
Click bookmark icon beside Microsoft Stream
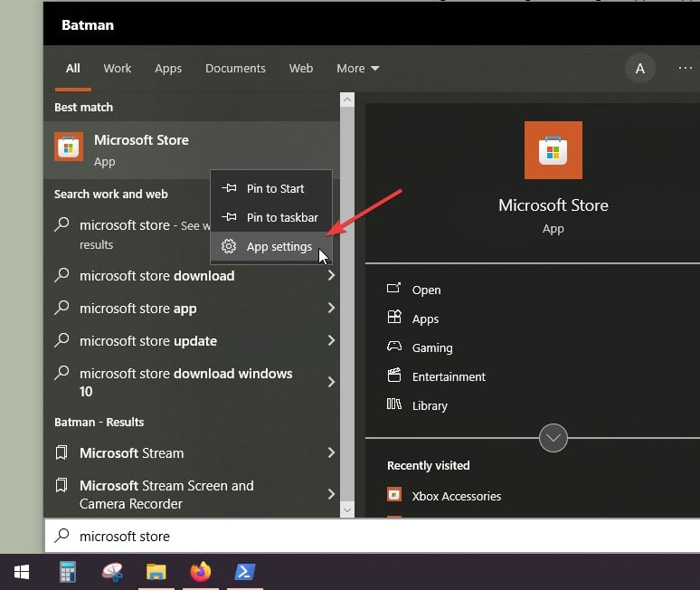pyautogui.click(x=61, y=452)
